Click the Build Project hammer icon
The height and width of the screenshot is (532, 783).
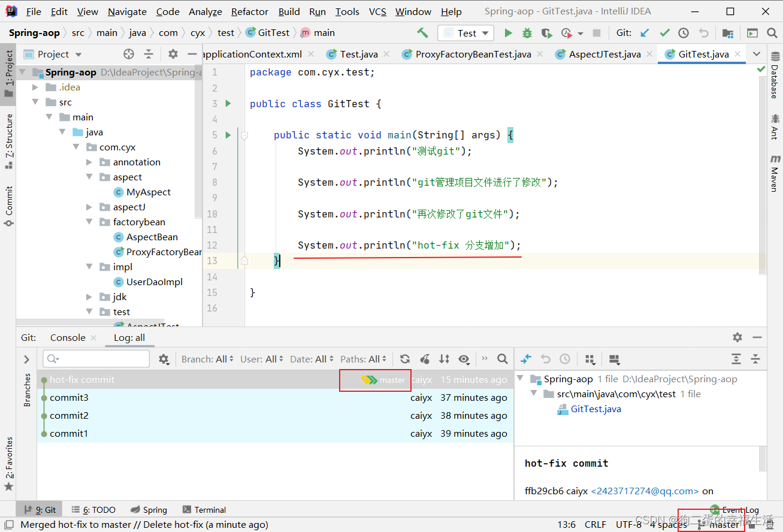coord(423,33)
